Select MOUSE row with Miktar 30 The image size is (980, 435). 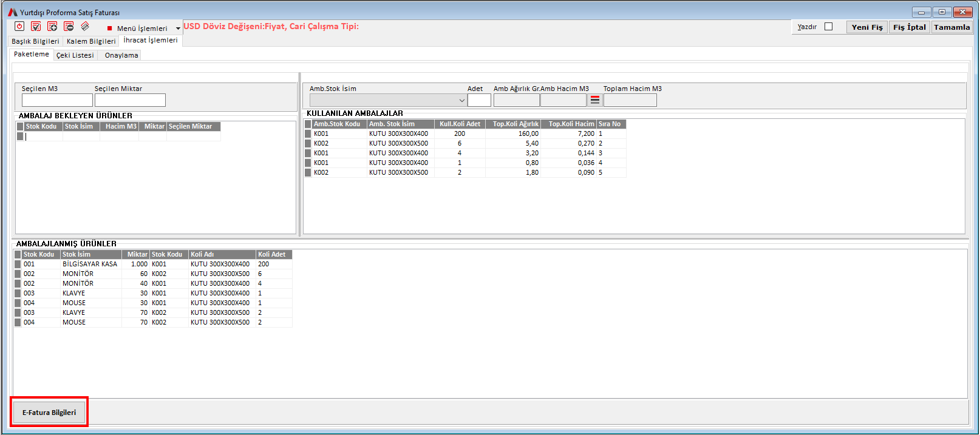coord(153,303)
